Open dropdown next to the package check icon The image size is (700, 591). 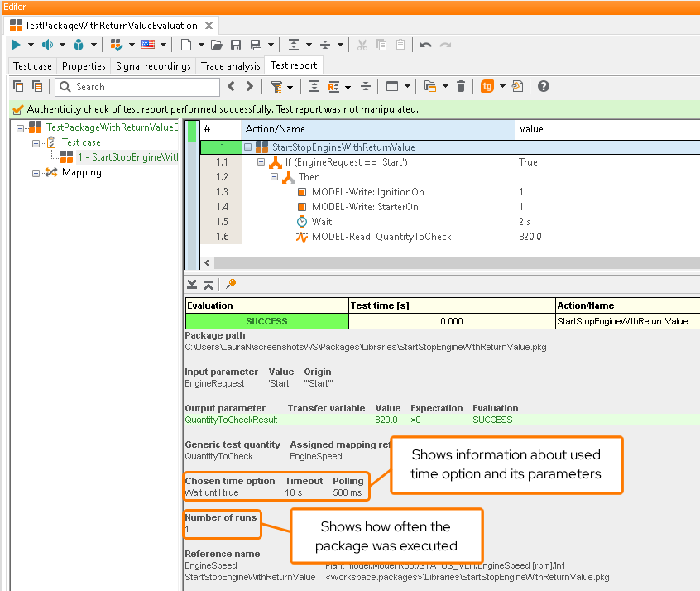(x=132, y=45)
